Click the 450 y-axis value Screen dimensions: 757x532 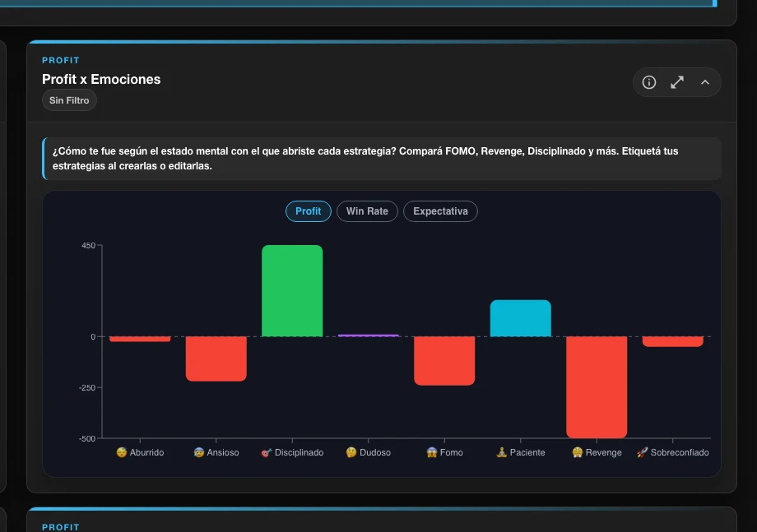(88, 246)
